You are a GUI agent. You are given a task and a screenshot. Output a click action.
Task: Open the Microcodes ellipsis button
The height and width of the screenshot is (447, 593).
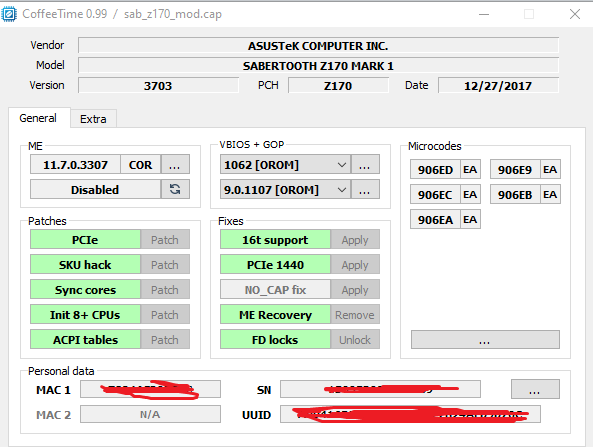point(485,339)
